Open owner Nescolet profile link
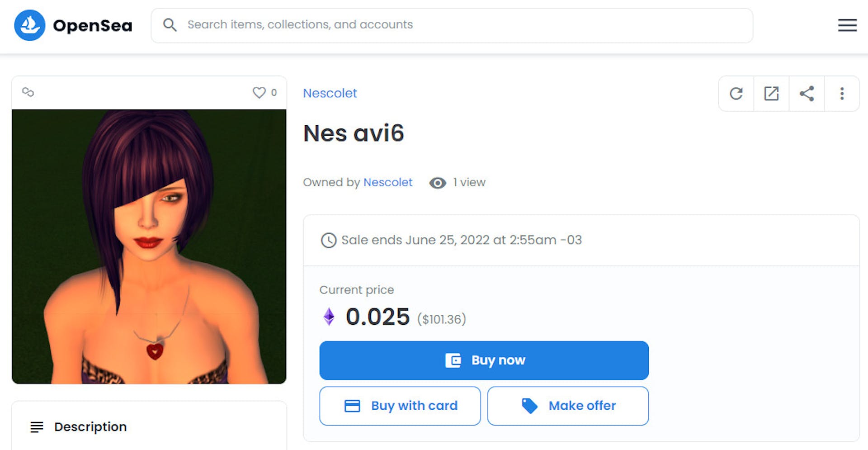The height and width of the screenshot is (450, 868). coord(387,182)
